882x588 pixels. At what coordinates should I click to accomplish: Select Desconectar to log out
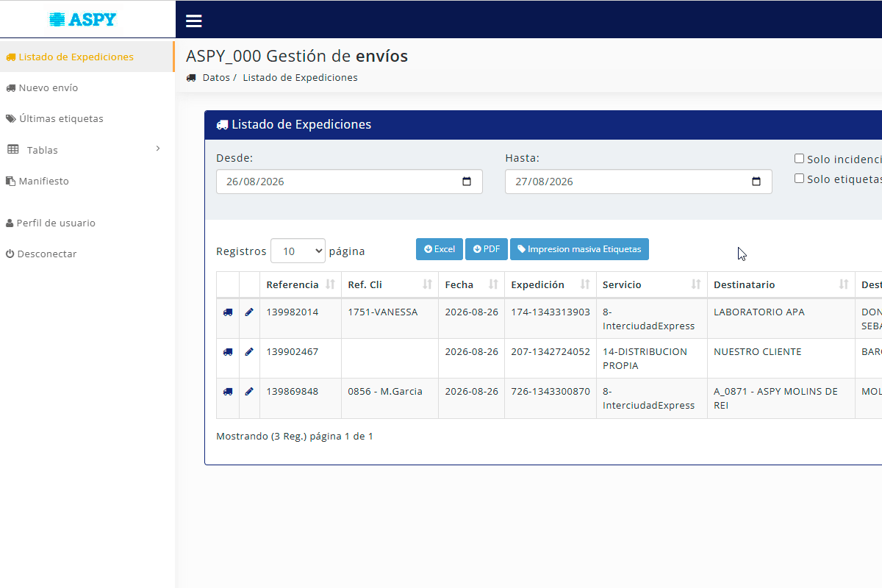click(87, 254)
